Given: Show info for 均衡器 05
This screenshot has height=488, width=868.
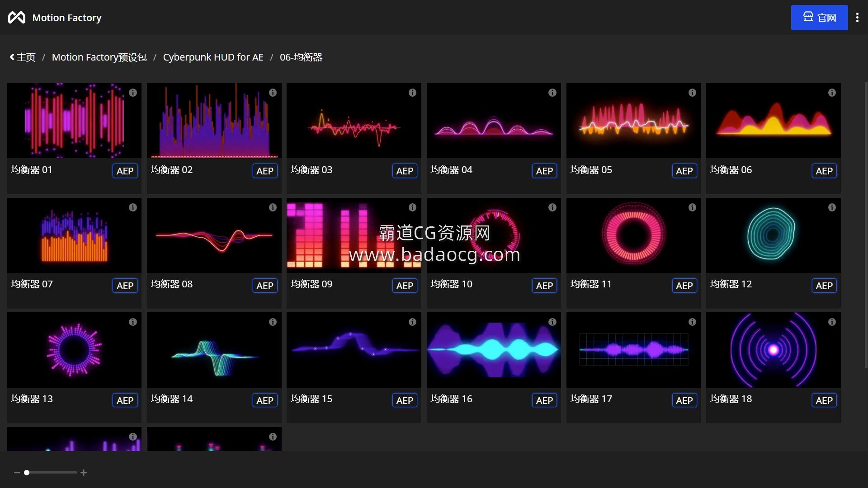Looking at the screenshot, I should coord(692,93).
